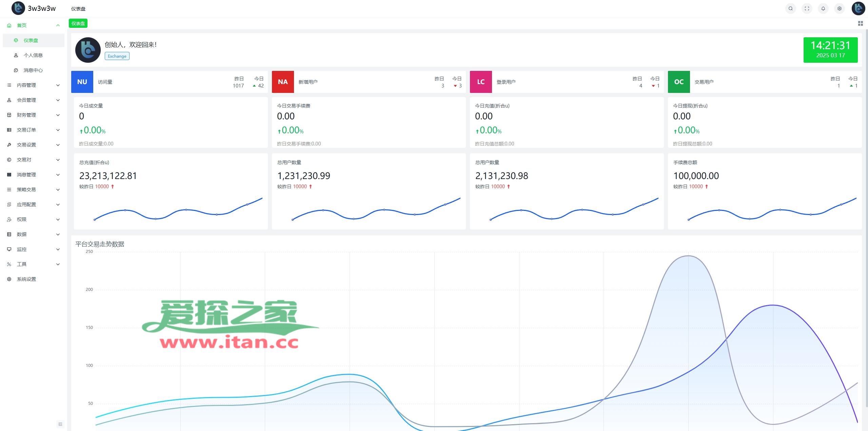The width and height of the screenshot is (868, 431).
Task: Click the blue NU visits badge
Action: (82, 82)
